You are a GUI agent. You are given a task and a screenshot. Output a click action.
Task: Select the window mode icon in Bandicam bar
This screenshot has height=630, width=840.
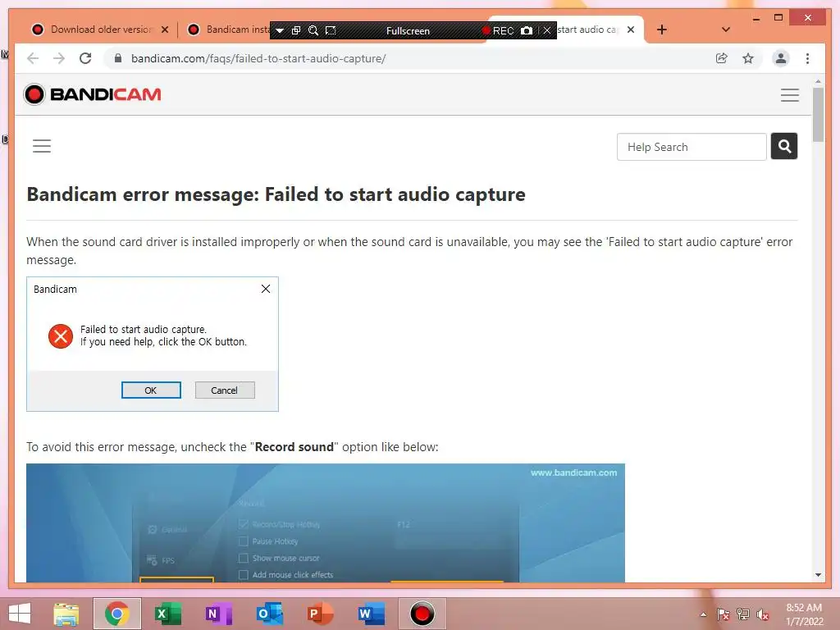(x=295, y=30)
